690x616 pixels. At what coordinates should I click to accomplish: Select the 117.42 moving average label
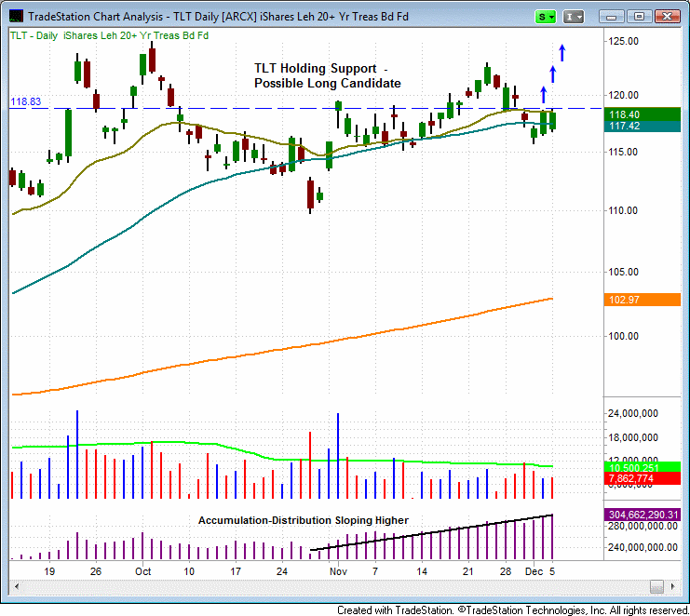tap(643, 127)
